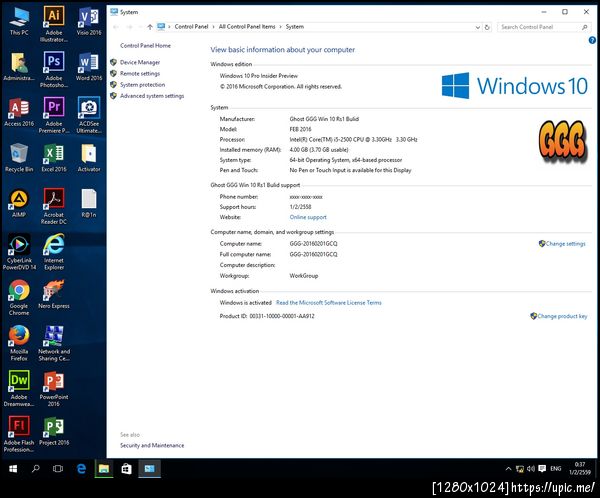Open Acrobat Reader DC shortcut
This screenshot has height=498, width=600.
[54, 206]
